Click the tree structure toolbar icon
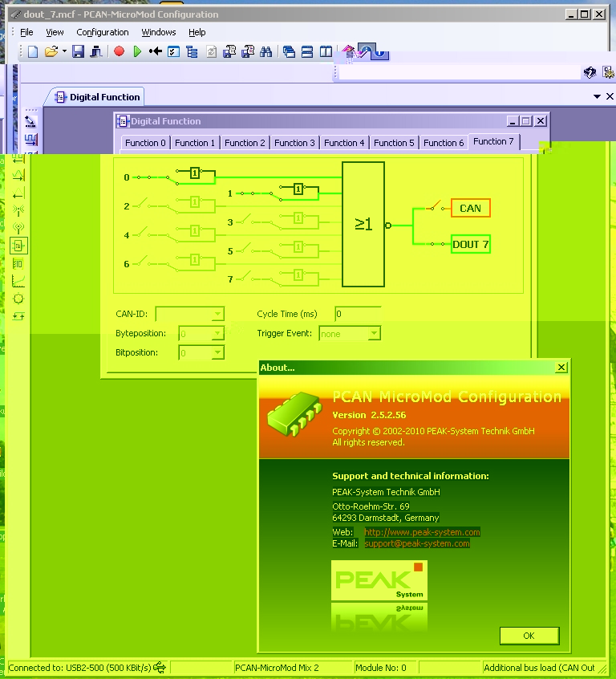Image resolution: width=616 pixels, height=679 pixels. click(x=192, y=52)
